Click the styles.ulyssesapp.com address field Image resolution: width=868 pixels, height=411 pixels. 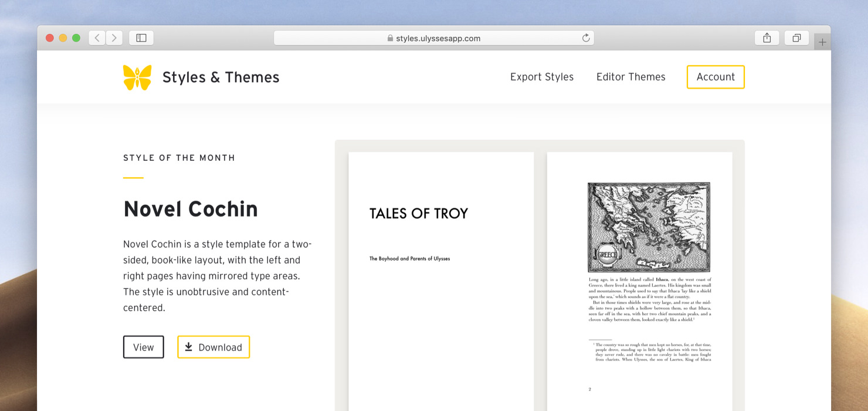pyautogui.click(x=434, y=38)
